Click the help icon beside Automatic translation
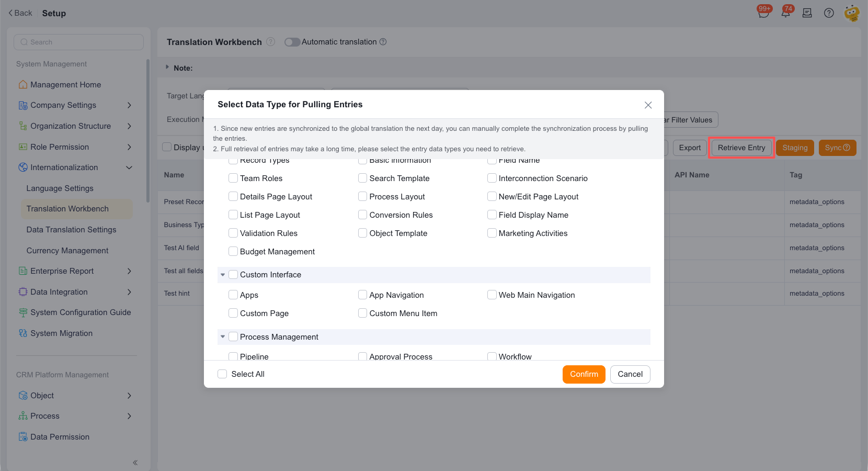 point(383,42)
